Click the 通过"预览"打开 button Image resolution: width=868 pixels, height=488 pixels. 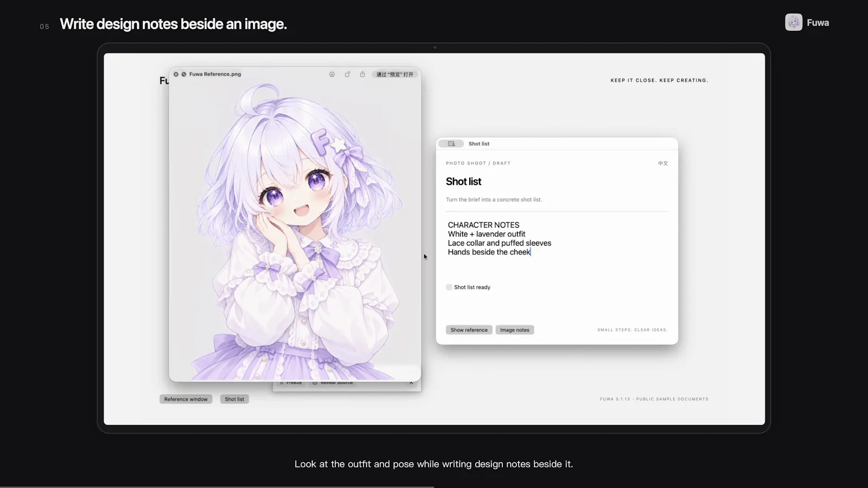(395, 74)
